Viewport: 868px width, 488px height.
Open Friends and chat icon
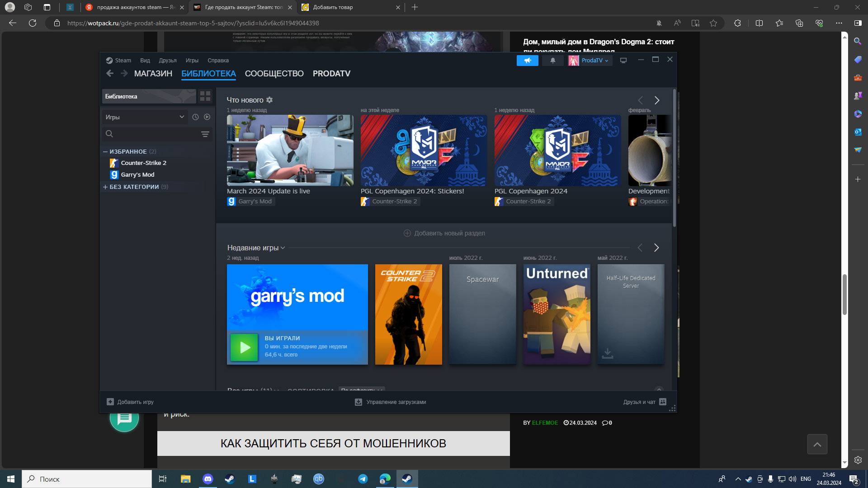pyautogui.click(x=663, y=402)
